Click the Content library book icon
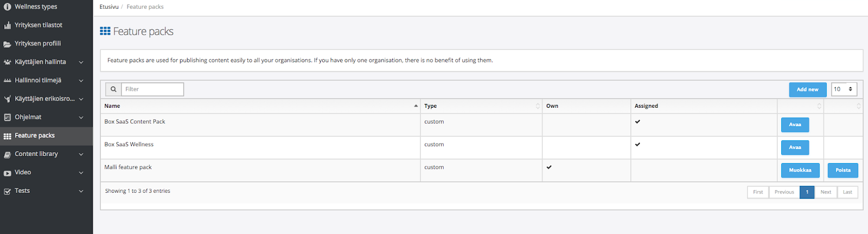Viewport: 868px width, 234px height. point(7,154)
